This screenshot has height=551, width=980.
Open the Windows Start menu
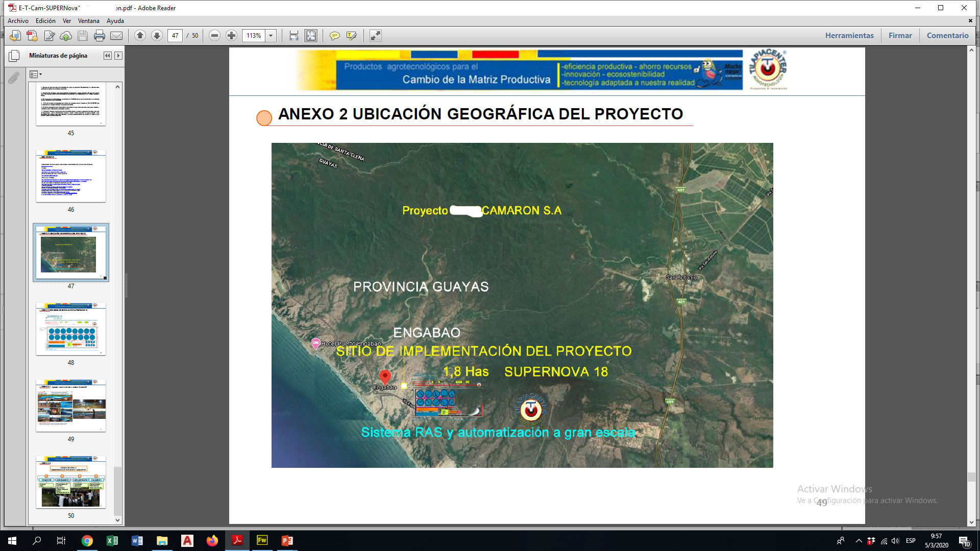coord(12,541)
